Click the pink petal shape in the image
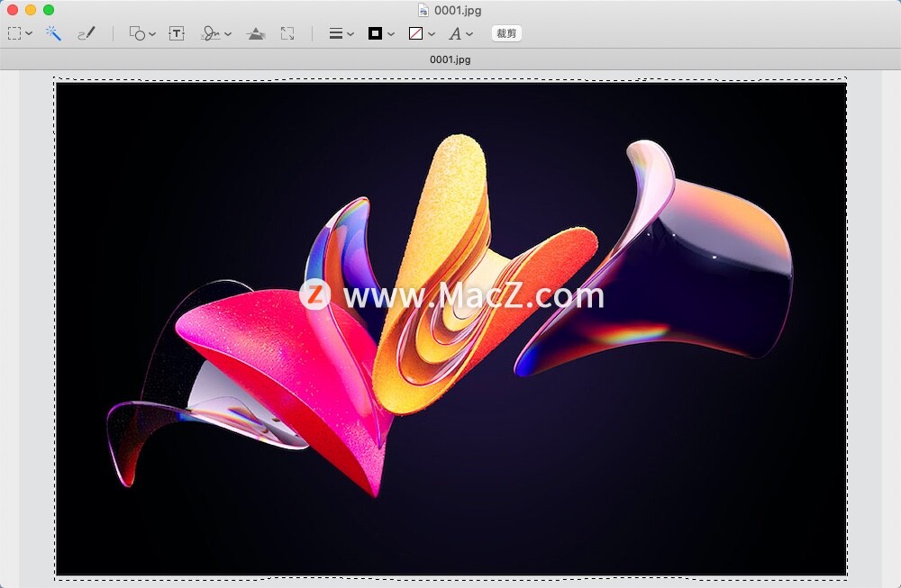Screen dimensions: 901x588 click(x=293, y=367)
